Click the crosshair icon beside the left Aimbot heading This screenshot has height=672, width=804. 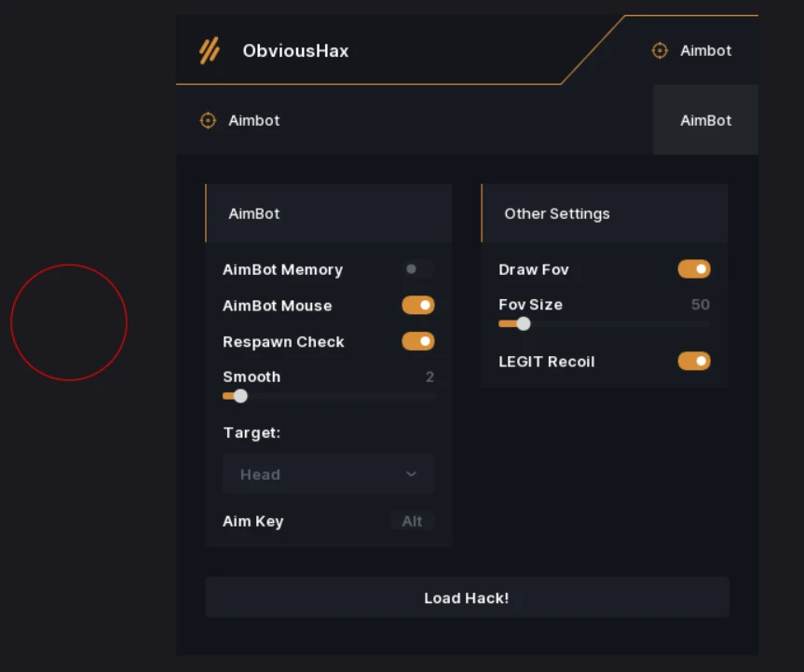pos(209,120)
